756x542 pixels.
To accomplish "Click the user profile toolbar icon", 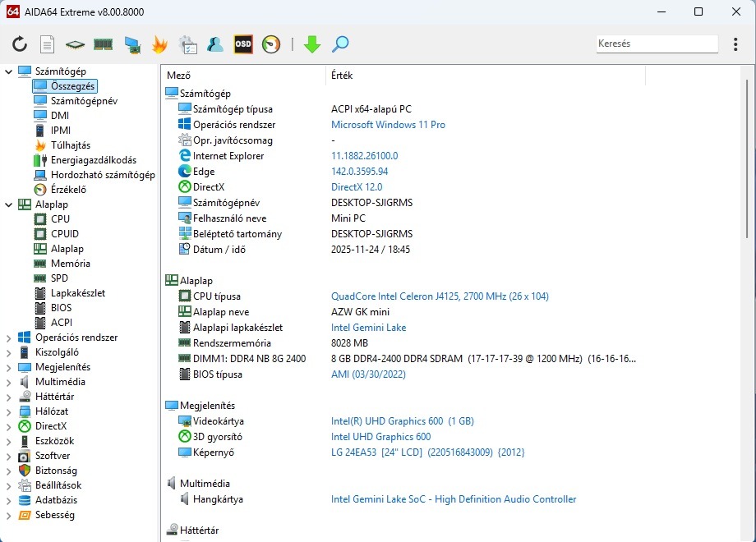I will click(215, 44).
